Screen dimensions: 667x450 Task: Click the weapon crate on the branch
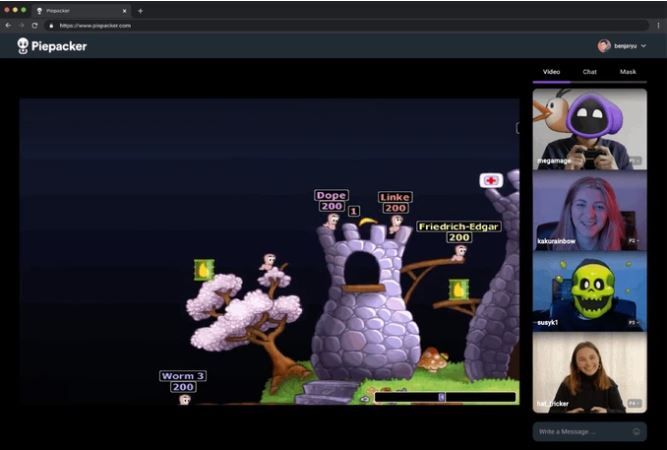(x=459, y=290)
